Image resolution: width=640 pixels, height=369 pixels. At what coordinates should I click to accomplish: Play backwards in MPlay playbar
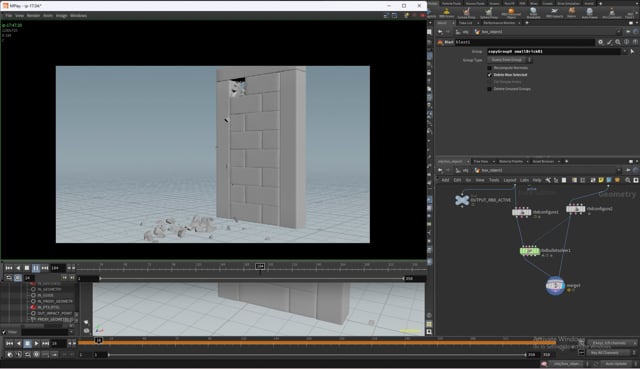point(18,268)
